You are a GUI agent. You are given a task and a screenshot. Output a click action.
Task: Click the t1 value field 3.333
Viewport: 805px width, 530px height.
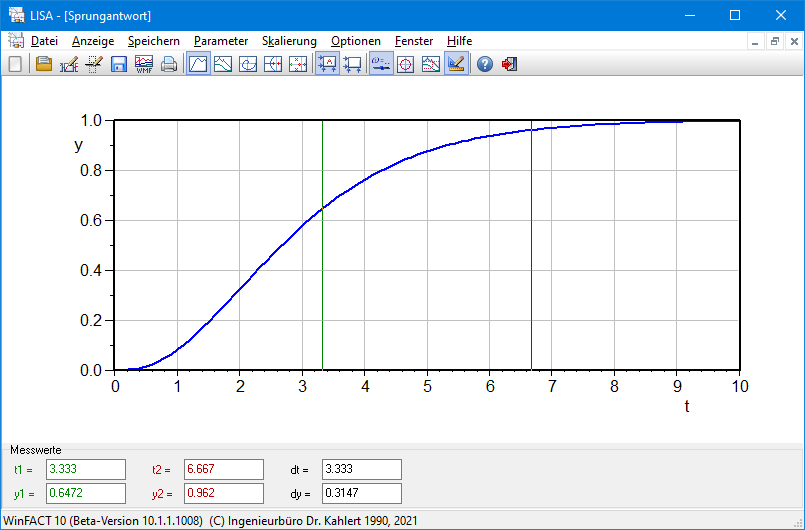[86, 469]
